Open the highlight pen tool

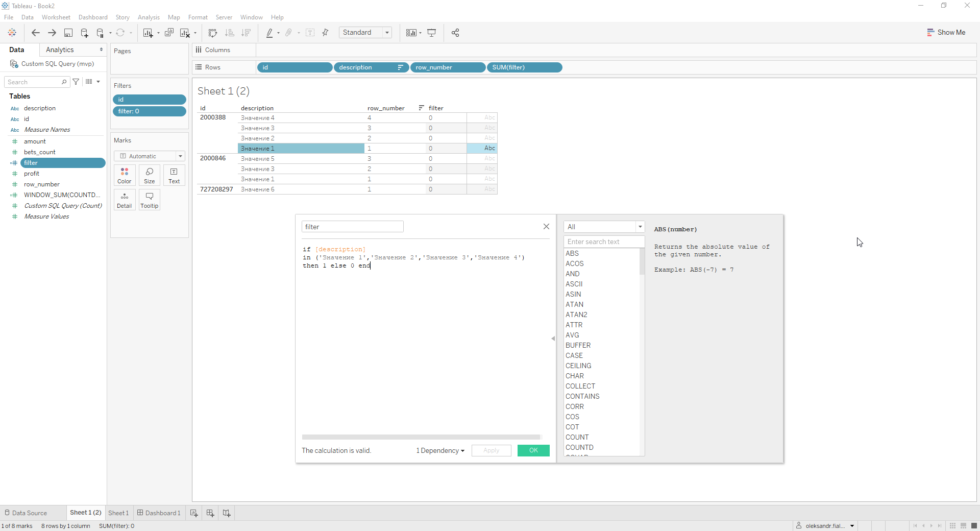(269, 33)
